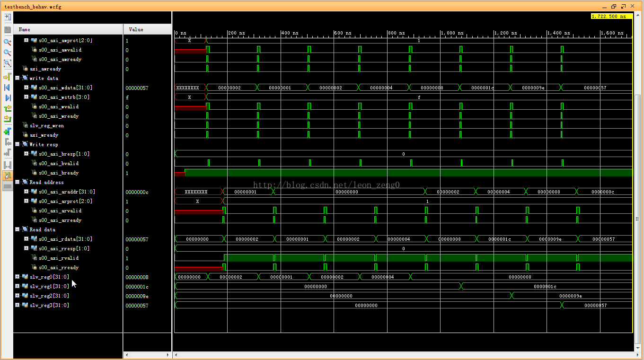
Task: Click the Value column's right scroll arrow
Action: tap(168, 355)
